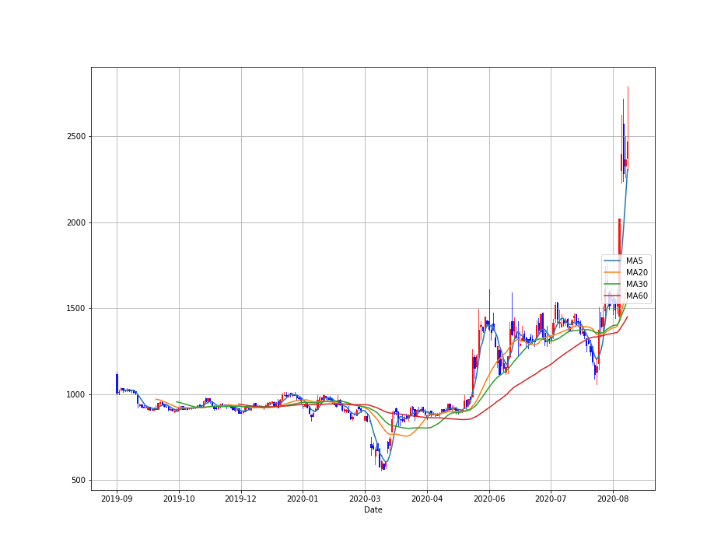Click the MA60 legend label
Viewport: 728px width, 560px height.
(x=636, y=296)
